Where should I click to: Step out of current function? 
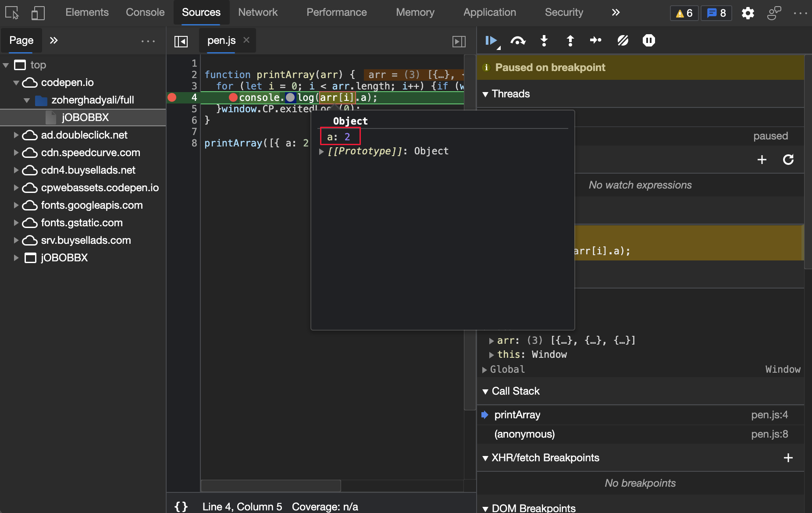point(570,40)
